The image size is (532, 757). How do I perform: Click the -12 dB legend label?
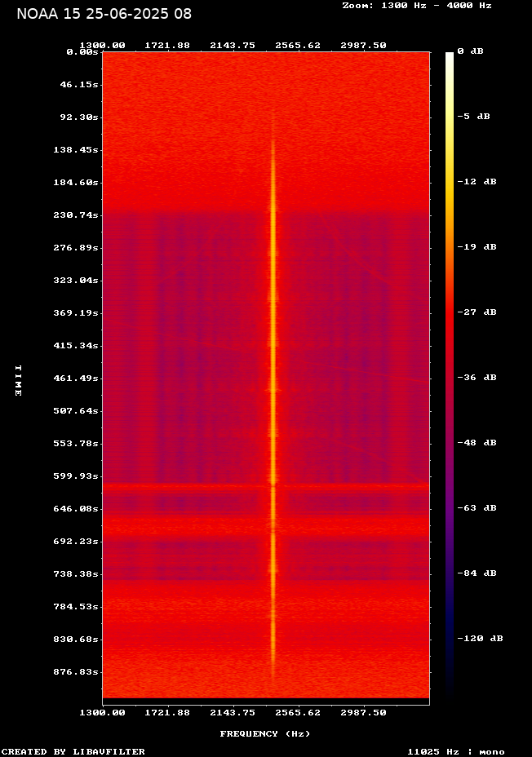pyautogui.click(x=477, y=182)
